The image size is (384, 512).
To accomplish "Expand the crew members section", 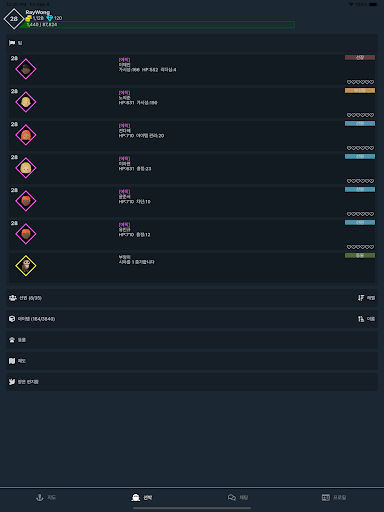I will (x=192, y=298).
